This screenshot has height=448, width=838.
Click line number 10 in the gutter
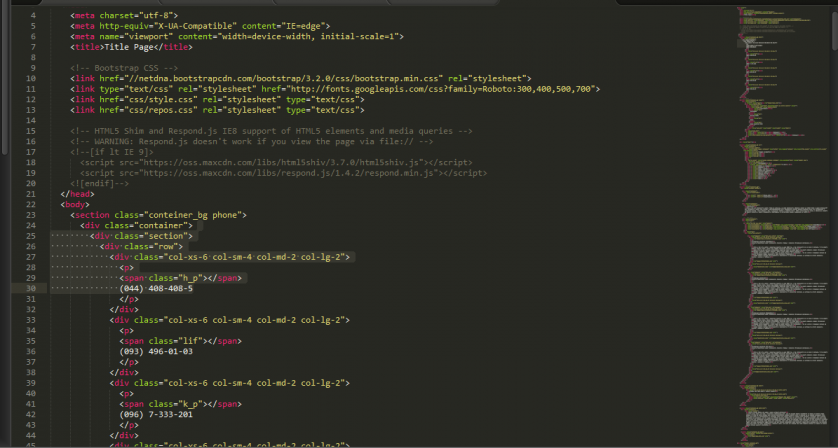click(x=30, y=79)
